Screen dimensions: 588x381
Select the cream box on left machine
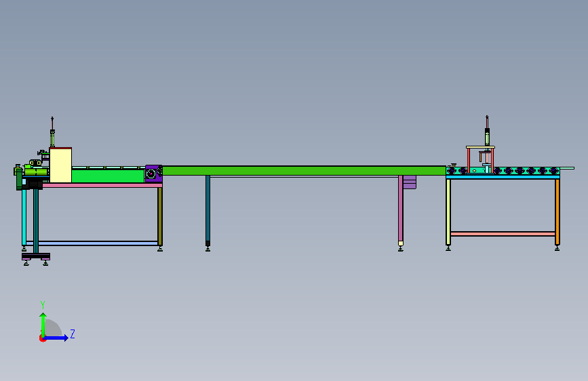[x=60, y=165]
